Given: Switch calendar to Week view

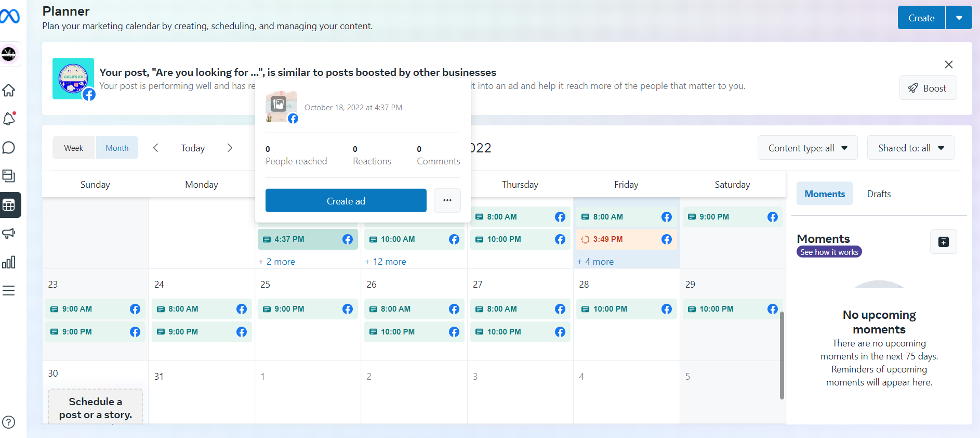Looking at the screenshot, I should (74, 148).
